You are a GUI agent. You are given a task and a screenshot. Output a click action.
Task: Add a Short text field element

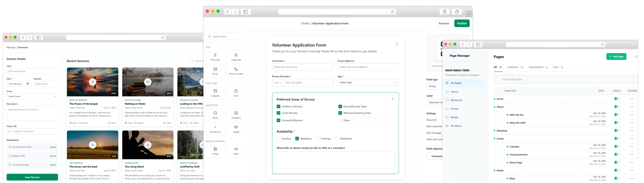click(x=215, y=57)
